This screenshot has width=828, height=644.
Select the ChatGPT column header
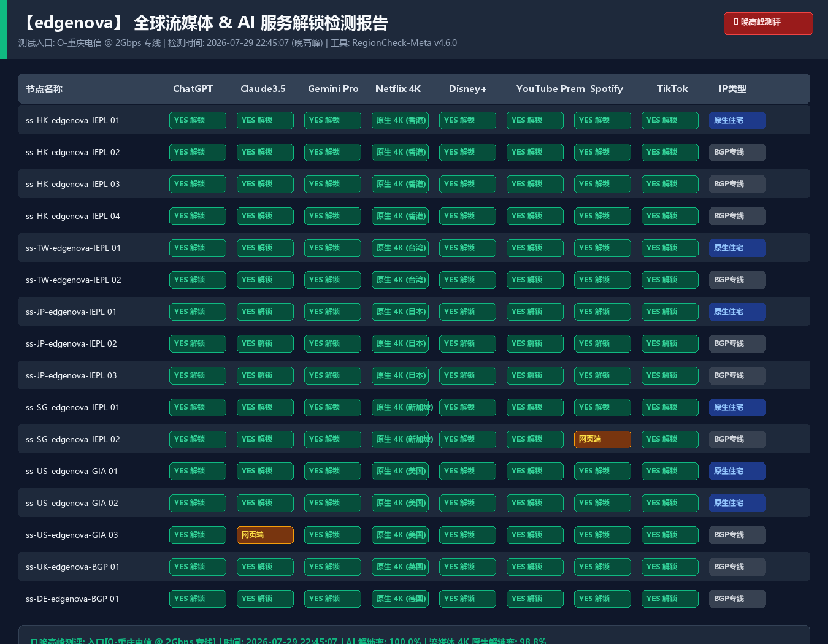(193, 89)
